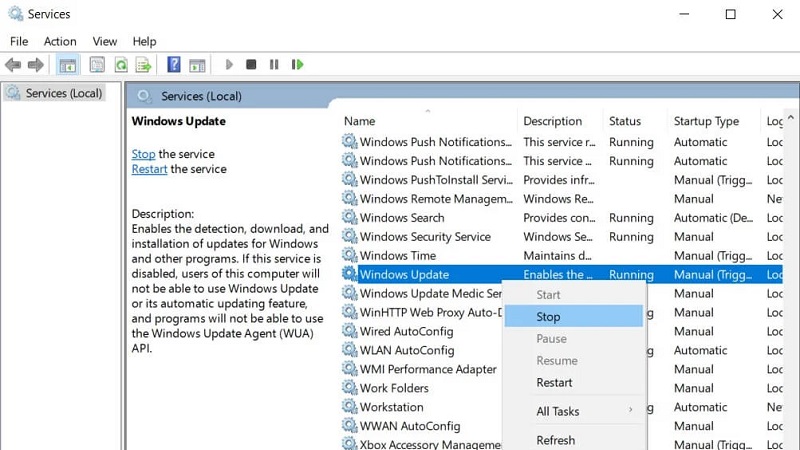The height and width of the screenshot is (450, 800).
Task: Click the Back arrow toolbar icon
Action: (13, 65)
